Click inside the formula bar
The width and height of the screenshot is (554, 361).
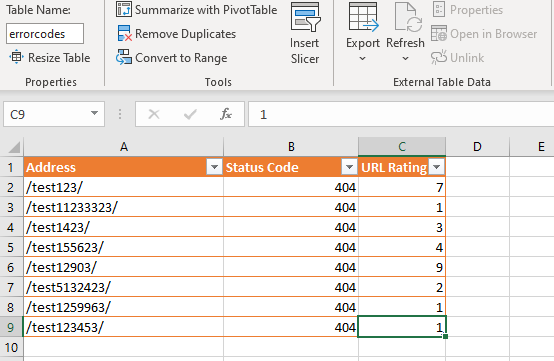[x=401, y=114]
